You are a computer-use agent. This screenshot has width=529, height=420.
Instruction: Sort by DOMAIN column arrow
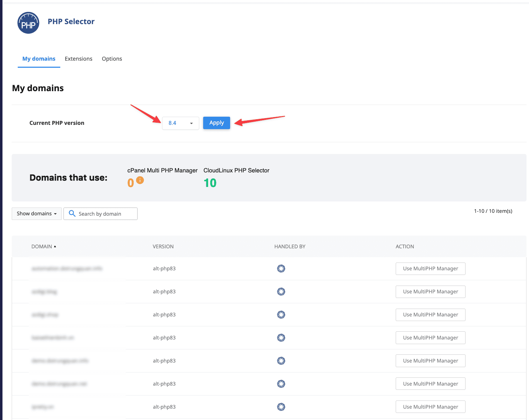click(55, 247)
